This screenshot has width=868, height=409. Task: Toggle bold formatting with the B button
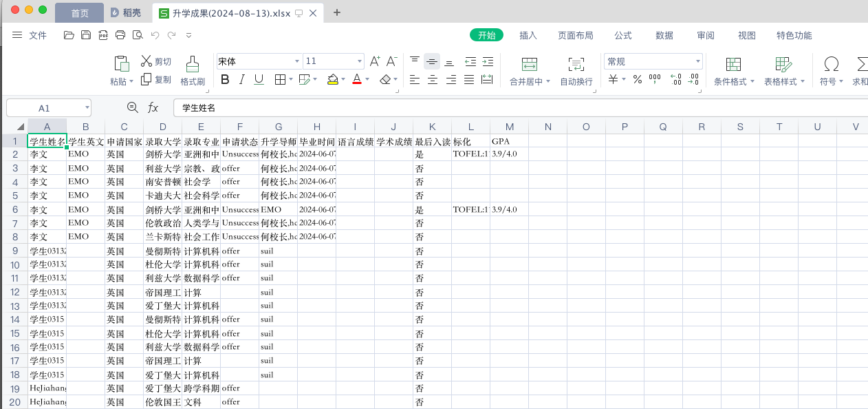(225, 80)
